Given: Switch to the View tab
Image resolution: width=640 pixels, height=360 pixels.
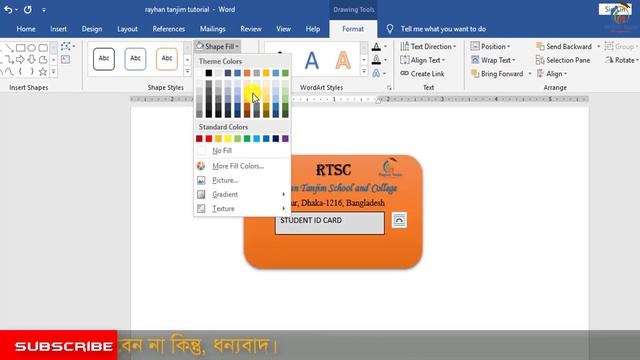Looking at the screenshot, I should tap(283, 29).
